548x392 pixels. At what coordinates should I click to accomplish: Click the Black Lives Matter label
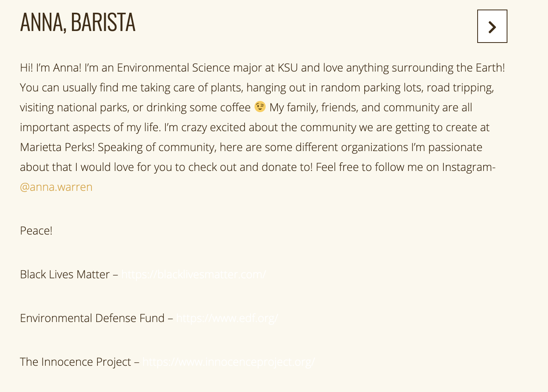click(x=65, y=274)
